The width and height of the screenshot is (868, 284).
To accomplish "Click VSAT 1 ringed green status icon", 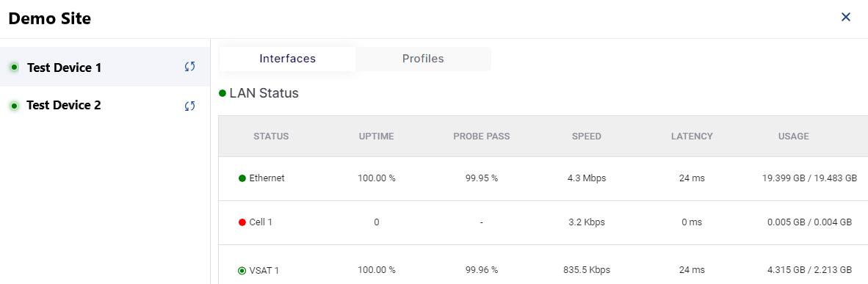I will (x=242, y=271).
